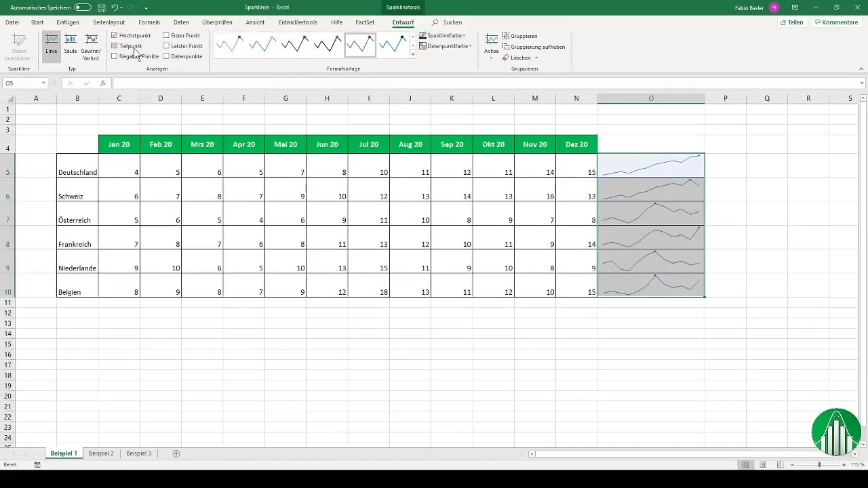The width and height of the screenshot is (868, 488).
Task: Uncheck the Höchstpunkt checkbox
Action: pyautogui.click(x=115, y=35)
